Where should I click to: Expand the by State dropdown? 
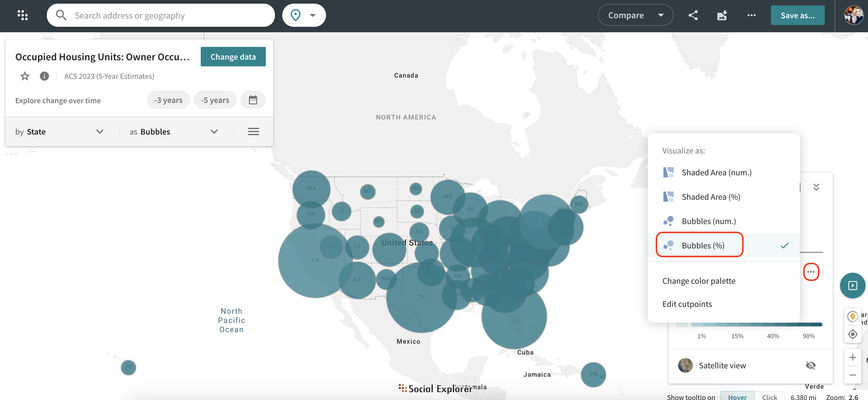59,132
